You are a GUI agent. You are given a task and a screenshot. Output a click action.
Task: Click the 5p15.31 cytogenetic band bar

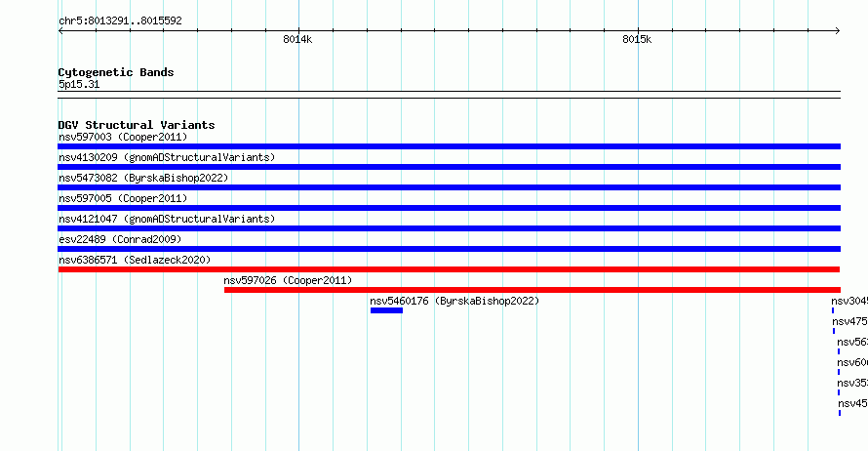click(449, 95)
